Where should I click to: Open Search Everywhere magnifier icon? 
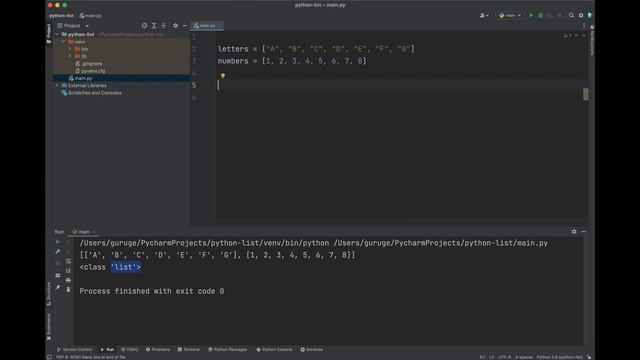coord(571,16)
